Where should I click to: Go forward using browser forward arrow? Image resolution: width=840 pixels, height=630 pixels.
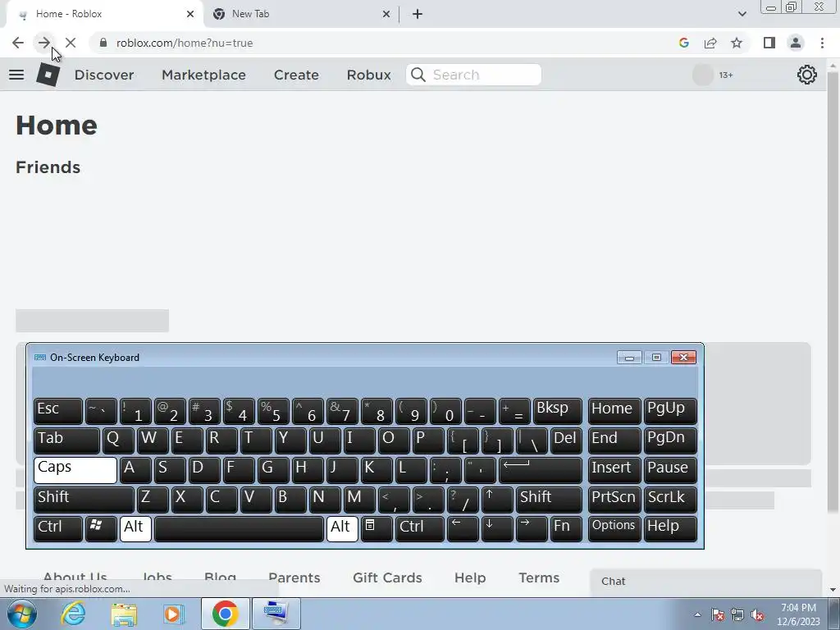44,43
